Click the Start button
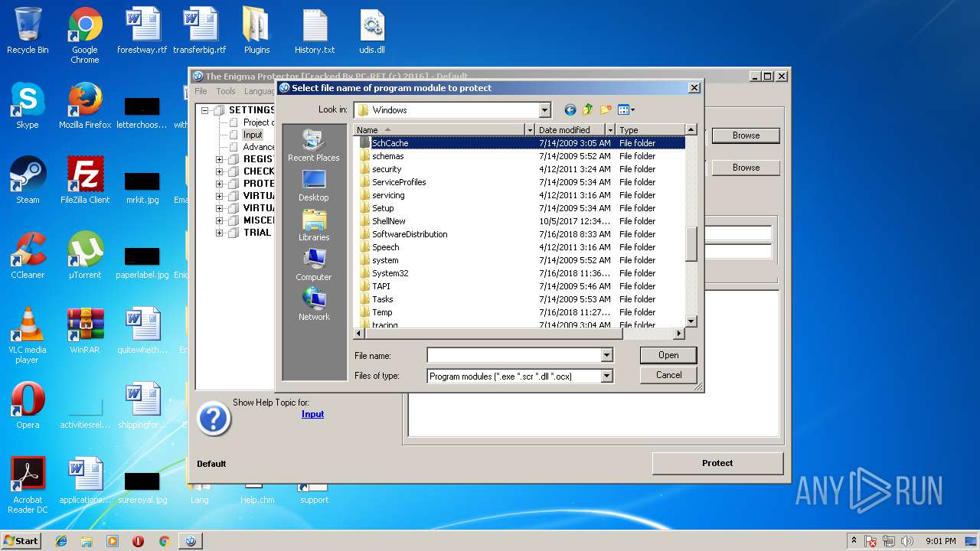The height and width of the screenshot is (551, 980). 21,540
